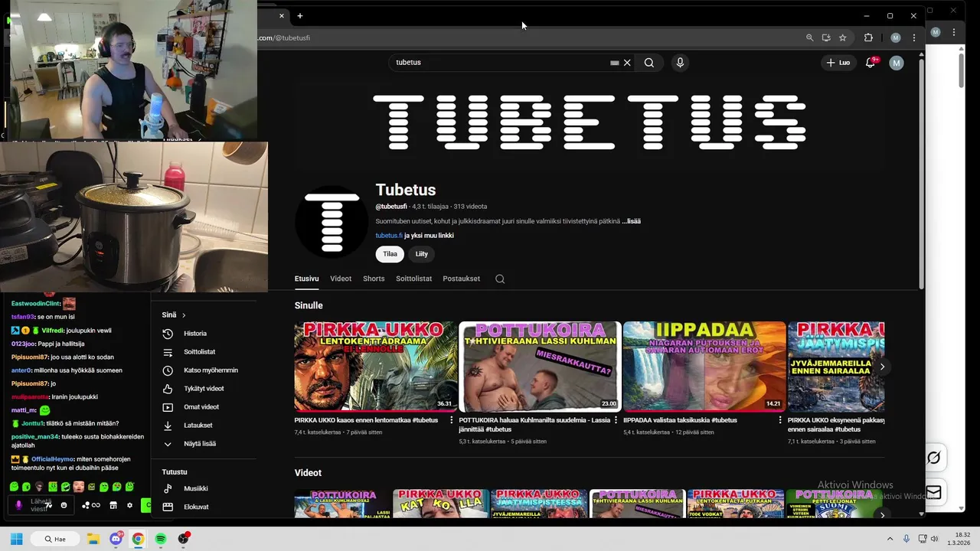Open Chrome zoom indicator in address bar
The width and height of the screenshot is (980, 551).
pyautogui.click(x=809, y=37)
